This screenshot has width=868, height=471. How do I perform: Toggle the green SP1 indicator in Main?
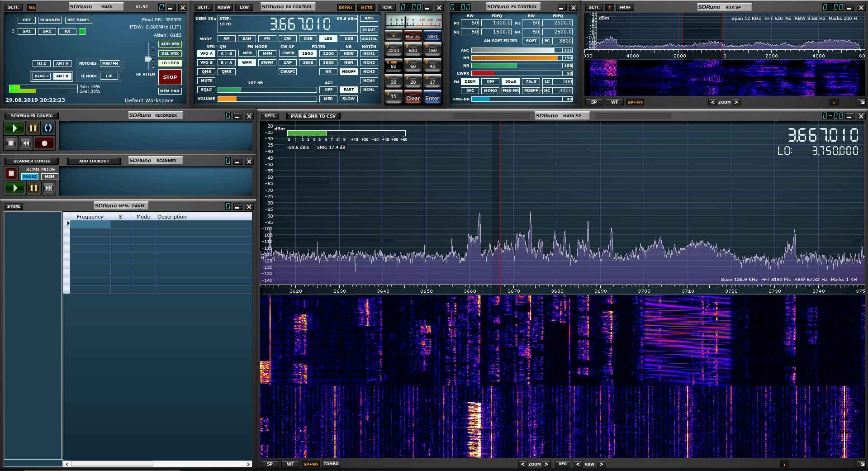[82, 32]
